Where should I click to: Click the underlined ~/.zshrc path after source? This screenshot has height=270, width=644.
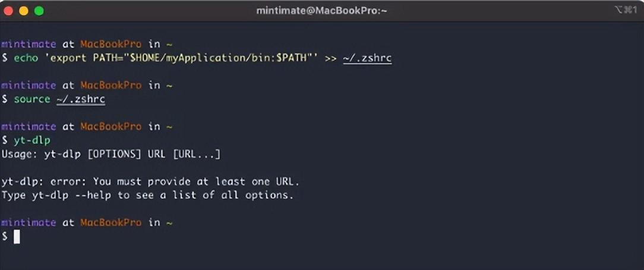tap(81, 99)
